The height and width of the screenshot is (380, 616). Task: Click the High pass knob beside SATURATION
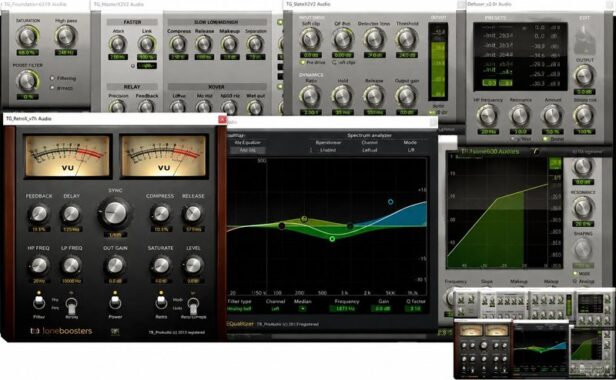[x=66, y=37]
